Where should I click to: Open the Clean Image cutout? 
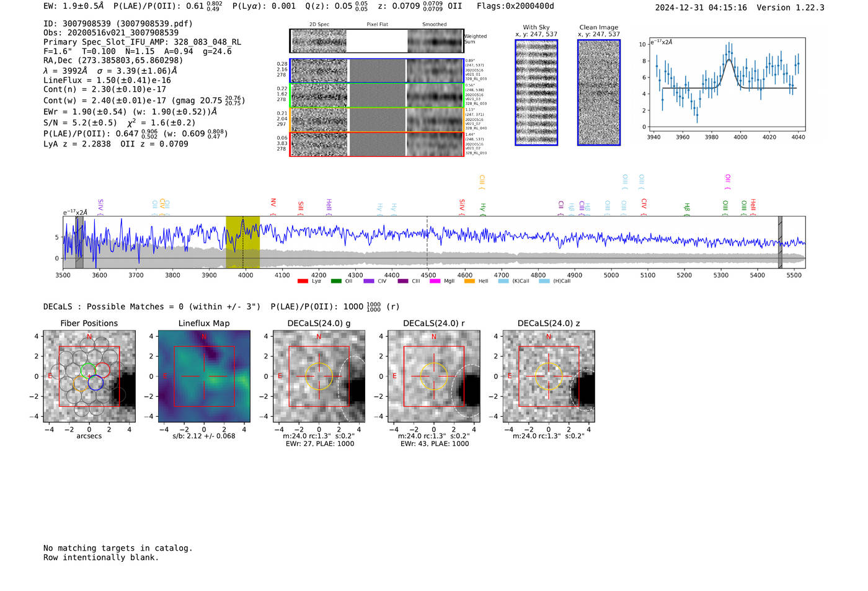(599, 92)
